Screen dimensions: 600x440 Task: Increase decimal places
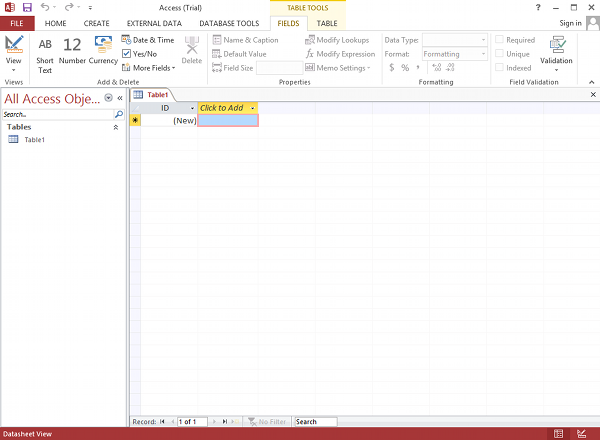(x=437, y=68)
